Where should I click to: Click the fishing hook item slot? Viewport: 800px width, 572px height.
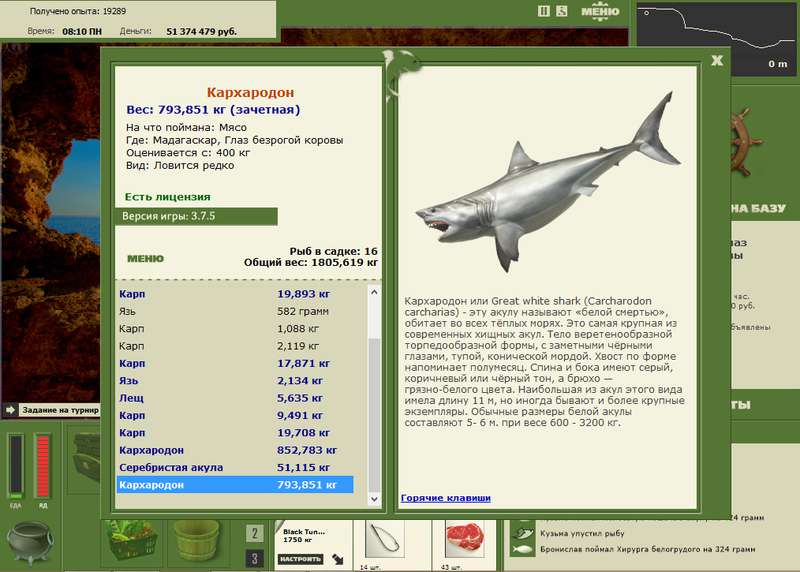[x=385, y=540]
